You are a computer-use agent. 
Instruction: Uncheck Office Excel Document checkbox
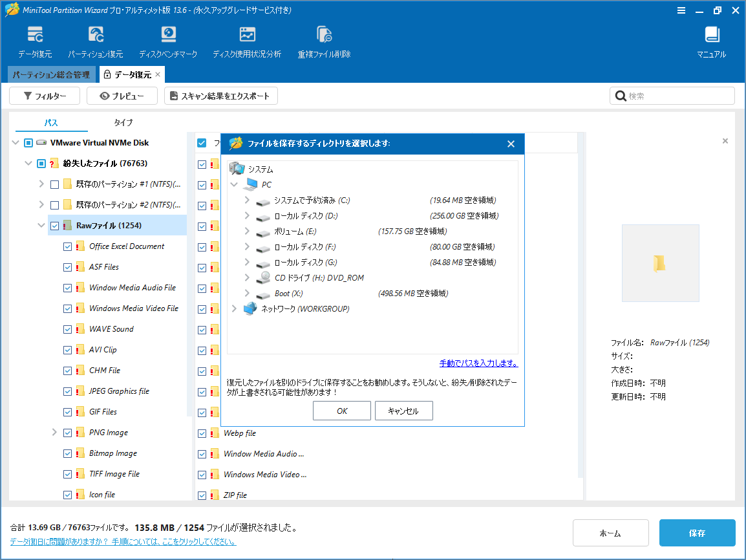tap(68, 246)
